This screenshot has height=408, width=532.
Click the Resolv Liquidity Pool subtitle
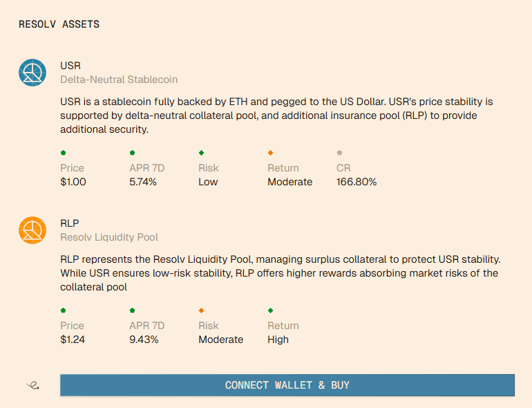point(109,237)
